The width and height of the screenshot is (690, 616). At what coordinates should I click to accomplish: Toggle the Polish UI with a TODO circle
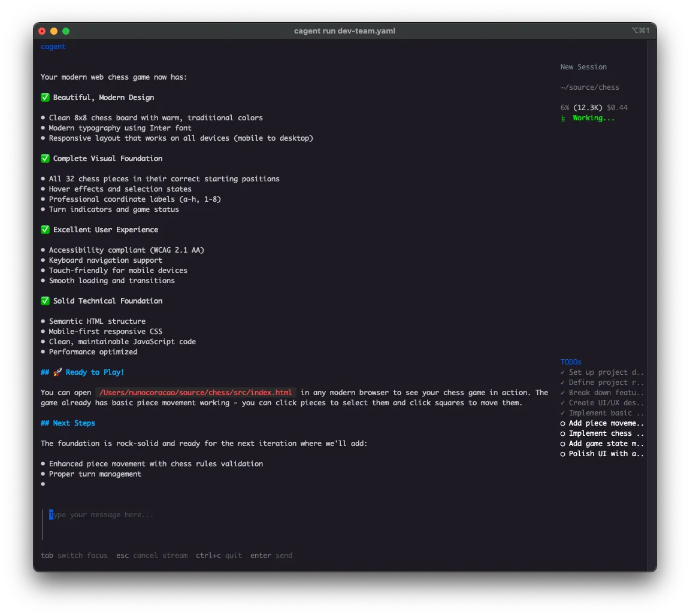click(562, 454)
